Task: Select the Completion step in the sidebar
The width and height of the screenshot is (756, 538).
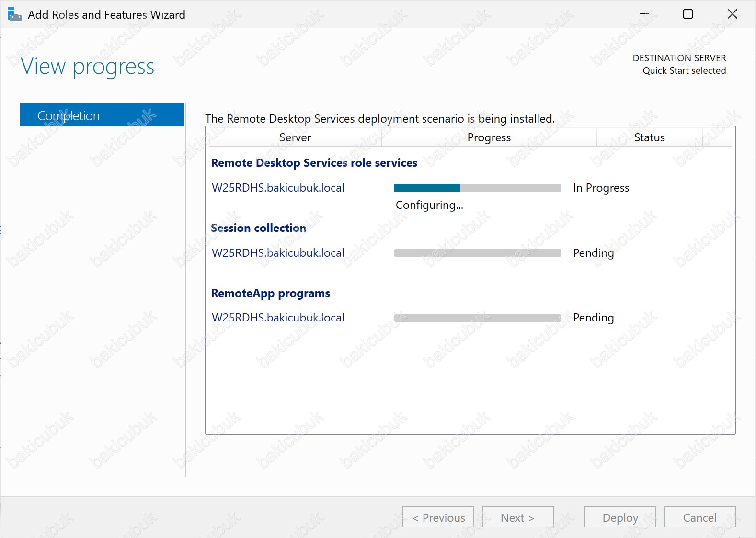Action: [102, 115]
